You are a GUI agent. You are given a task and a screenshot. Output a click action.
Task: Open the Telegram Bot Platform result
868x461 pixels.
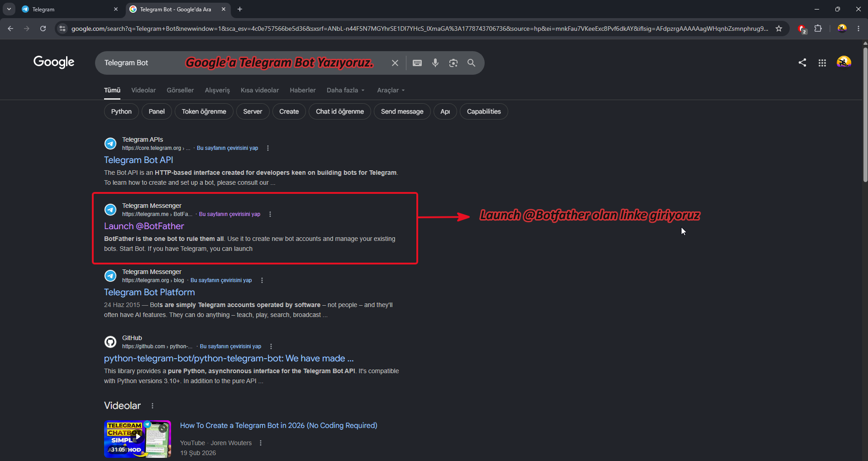[149, 292]
